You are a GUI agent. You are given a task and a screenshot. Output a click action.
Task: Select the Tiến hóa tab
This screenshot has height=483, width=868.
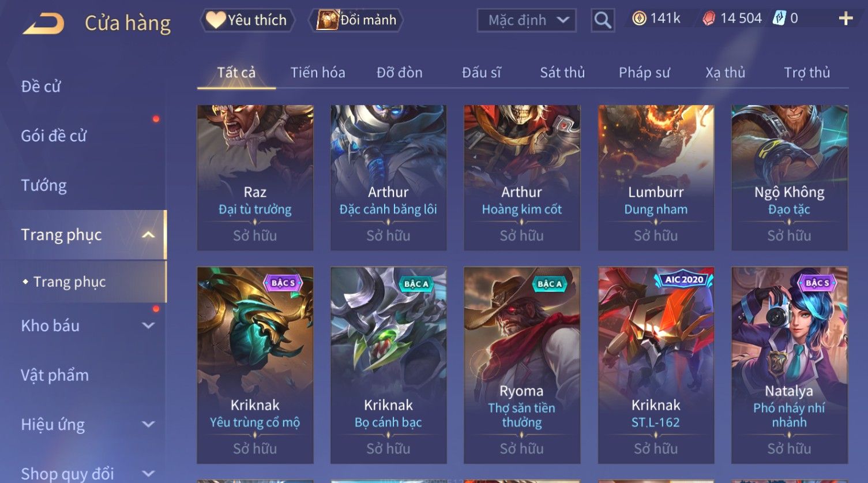(x=318, y=73)
